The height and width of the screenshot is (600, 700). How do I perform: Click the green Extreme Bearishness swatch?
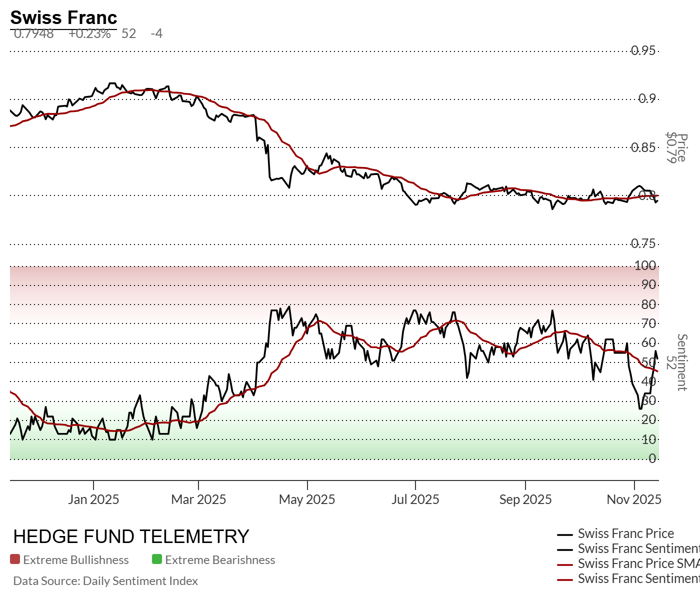(157, 559)
